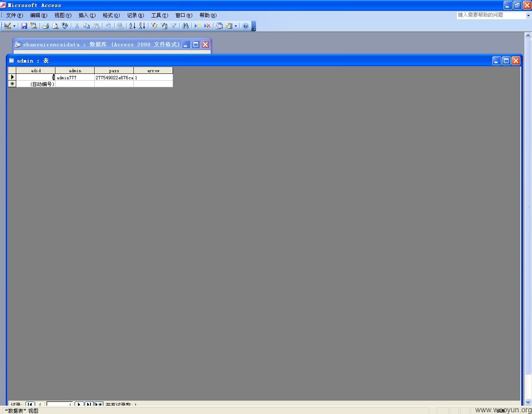Apply Filter By Selection lightning funnel icon

coord(154,26)
